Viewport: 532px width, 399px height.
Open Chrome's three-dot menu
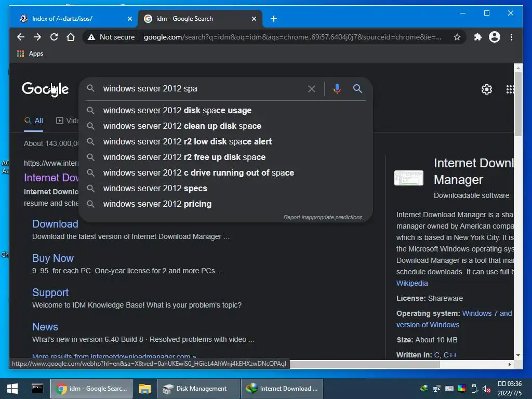pos(511,37)
